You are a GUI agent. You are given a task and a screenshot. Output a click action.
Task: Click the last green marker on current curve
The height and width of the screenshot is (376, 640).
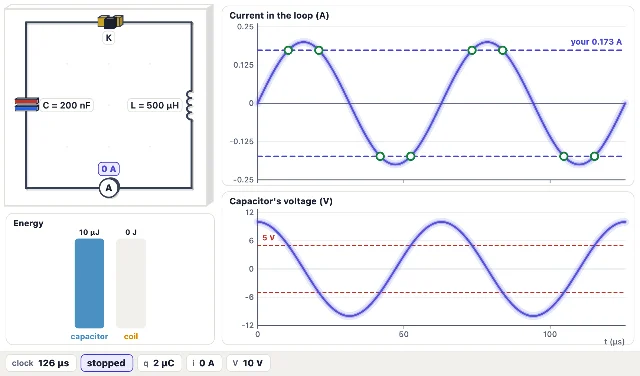(x=594, y=156)
